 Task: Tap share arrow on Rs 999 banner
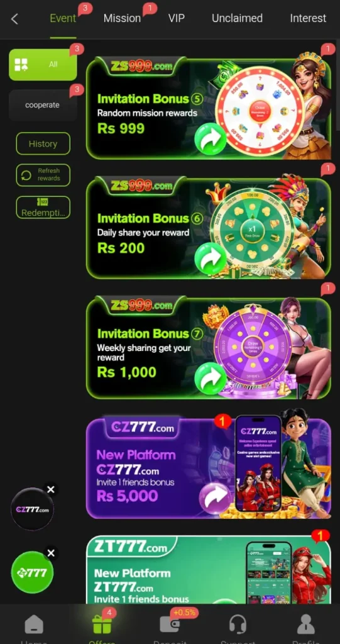211,139
